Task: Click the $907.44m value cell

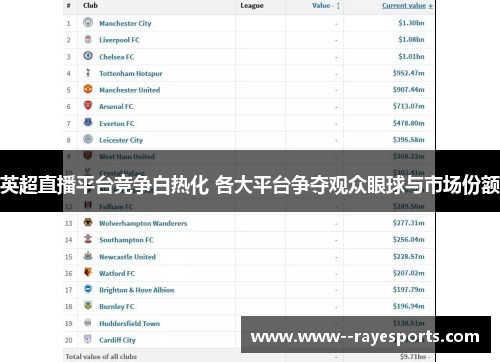Action: 409,90
